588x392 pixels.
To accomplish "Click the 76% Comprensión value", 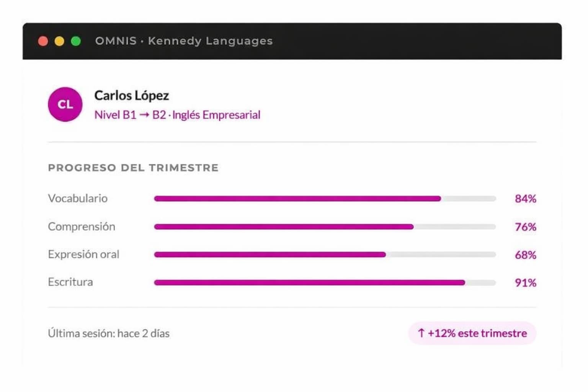I will point(525,227).
